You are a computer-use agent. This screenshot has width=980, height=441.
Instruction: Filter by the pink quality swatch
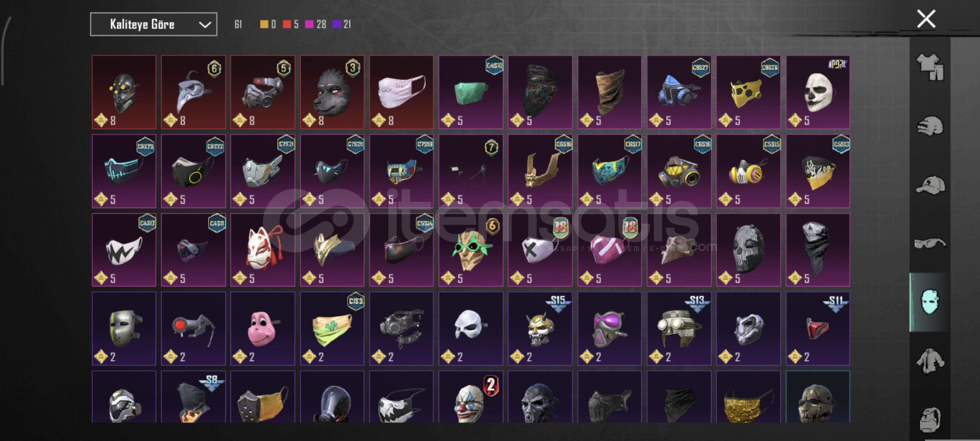click(309, 24)
